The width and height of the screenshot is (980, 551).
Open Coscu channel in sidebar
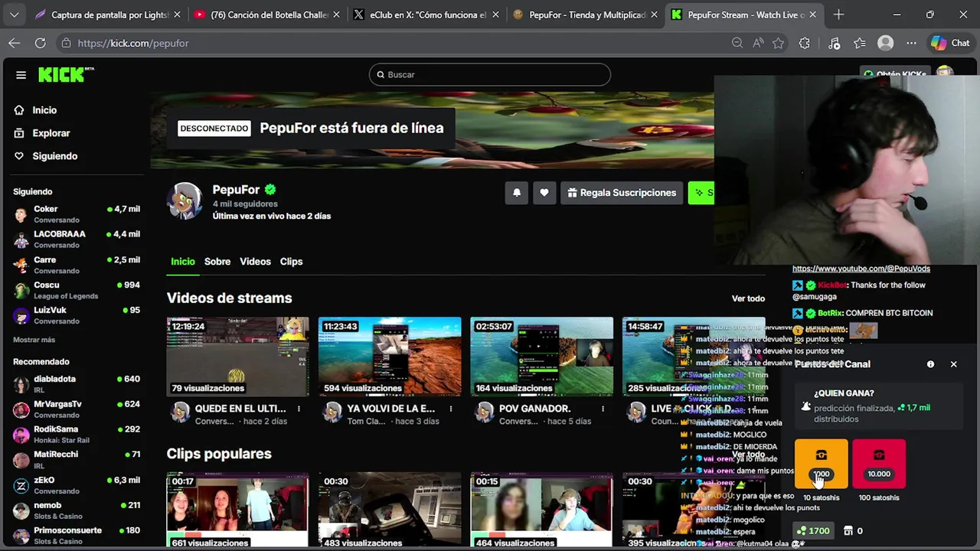(x=77, y=290)
